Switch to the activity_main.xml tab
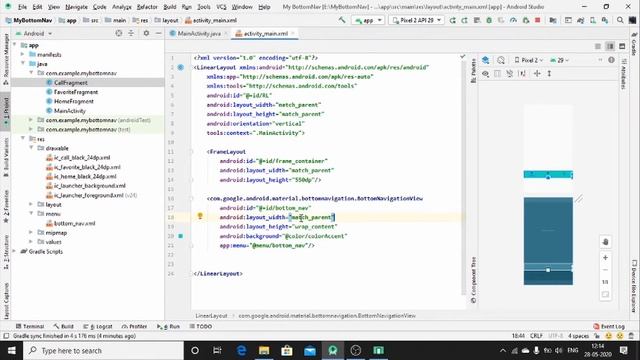 click(265, 33)
